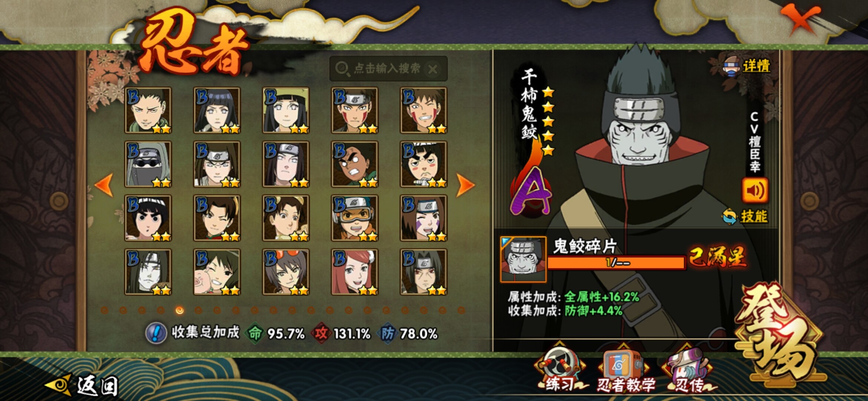Play the character voice speaker icon

(755, 190)
